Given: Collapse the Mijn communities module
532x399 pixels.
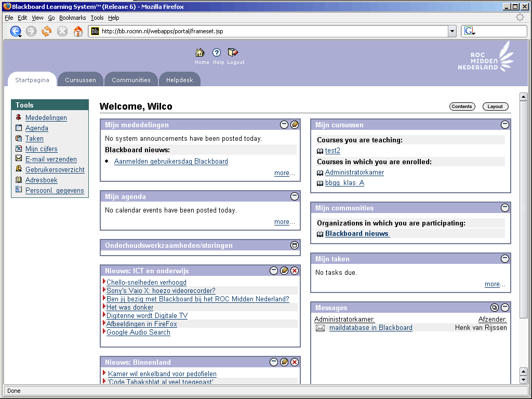Looking at the screenshot, I should pyautogui.click(x=505, y=208).
